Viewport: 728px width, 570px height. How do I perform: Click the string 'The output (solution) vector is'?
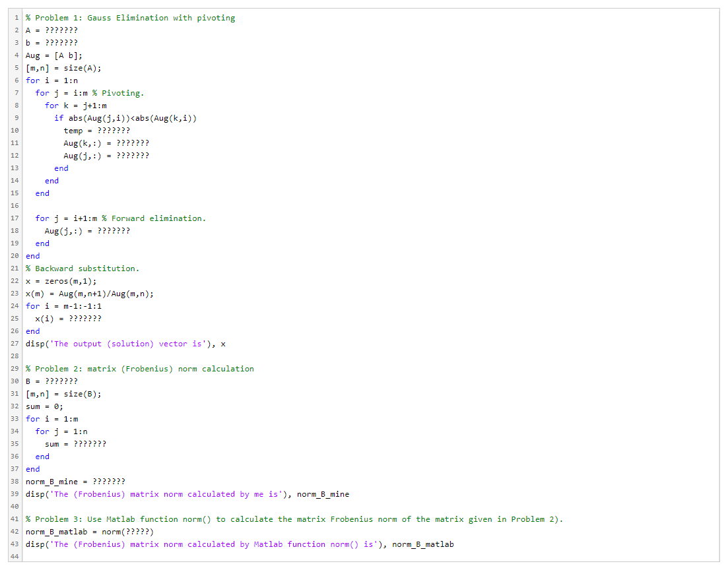click(x=127, y=344)
